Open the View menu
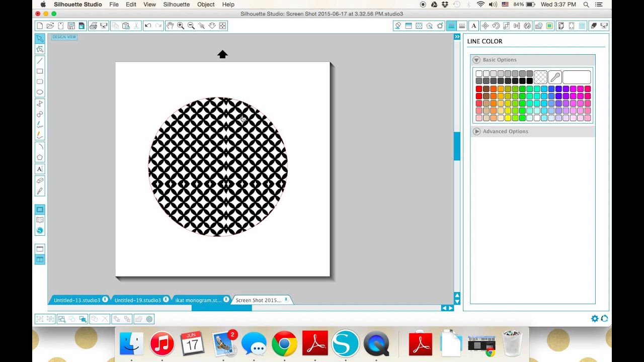Screen dimensions: 644x362 click(x=149, y=5)
